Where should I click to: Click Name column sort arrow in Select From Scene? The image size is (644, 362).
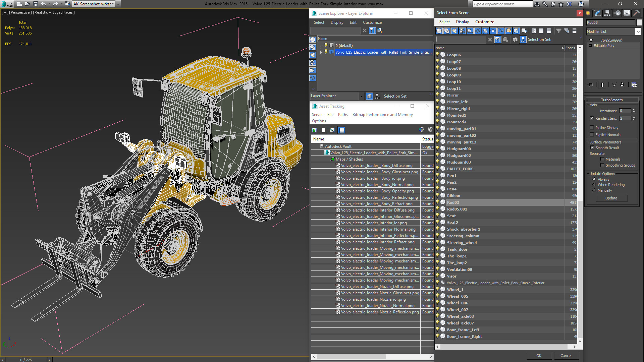[562, 48]
